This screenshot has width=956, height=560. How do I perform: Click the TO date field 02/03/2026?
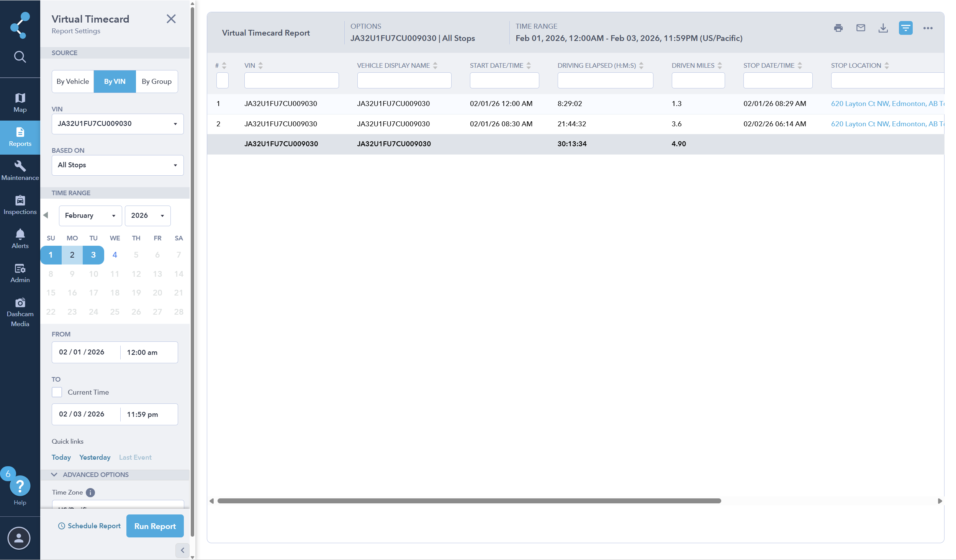pos(86,414)
